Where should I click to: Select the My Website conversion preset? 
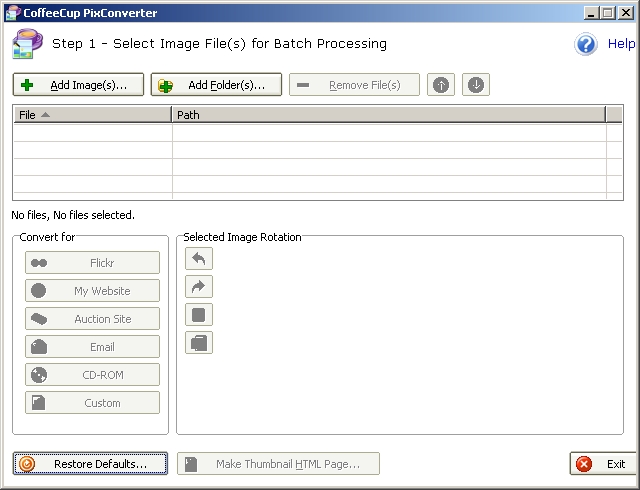92,291
